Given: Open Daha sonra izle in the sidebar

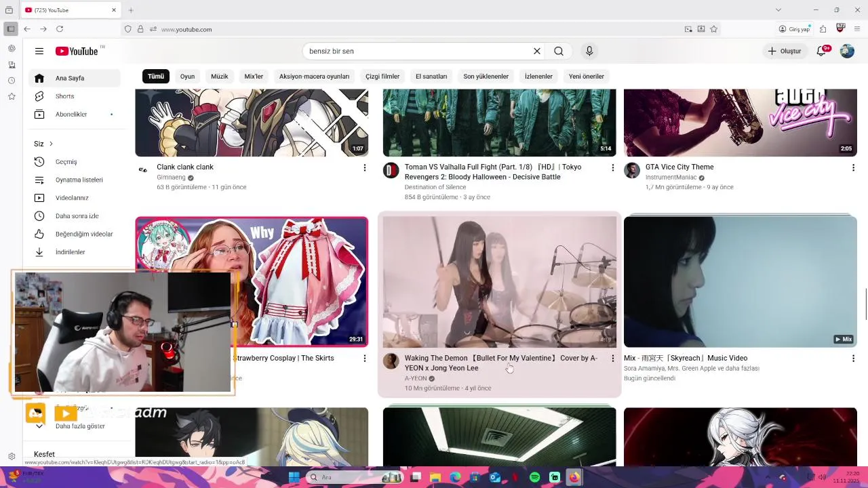Looking at the screenshot, I should [x=75, y=216].
